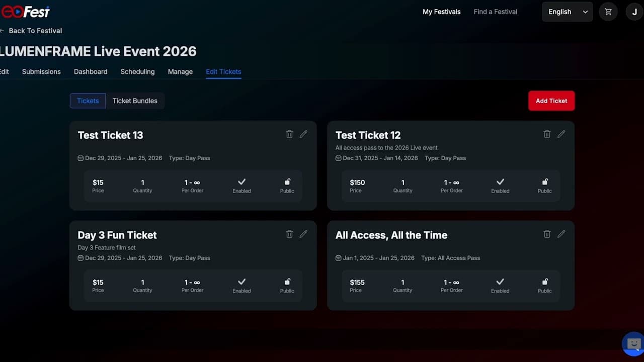Click trash icon on Test Ticket 12
This screenshot has height=362, width=644.
coord(547,134)
